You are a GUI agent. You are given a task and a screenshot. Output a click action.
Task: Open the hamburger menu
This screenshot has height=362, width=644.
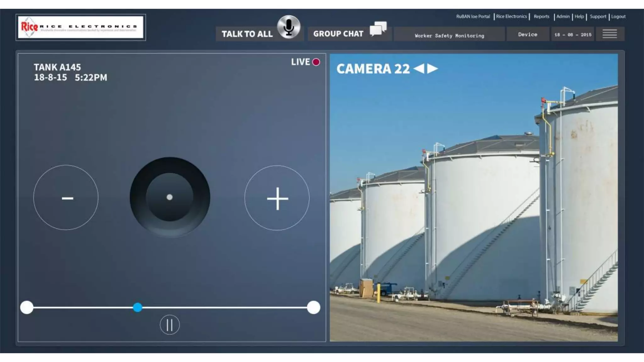(x=609, y=34)
